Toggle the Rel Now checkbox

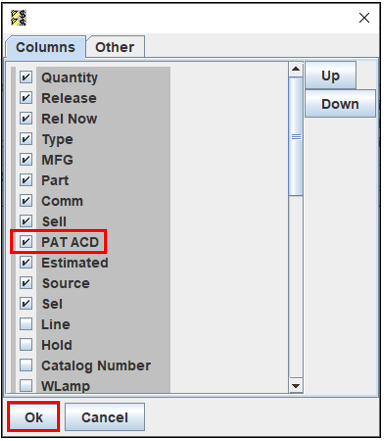26,118
